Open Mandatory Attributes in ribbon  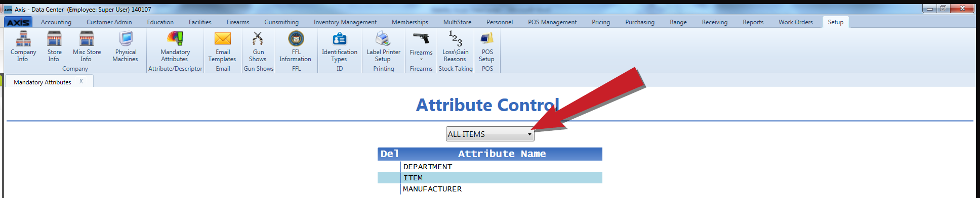(175, 46)
